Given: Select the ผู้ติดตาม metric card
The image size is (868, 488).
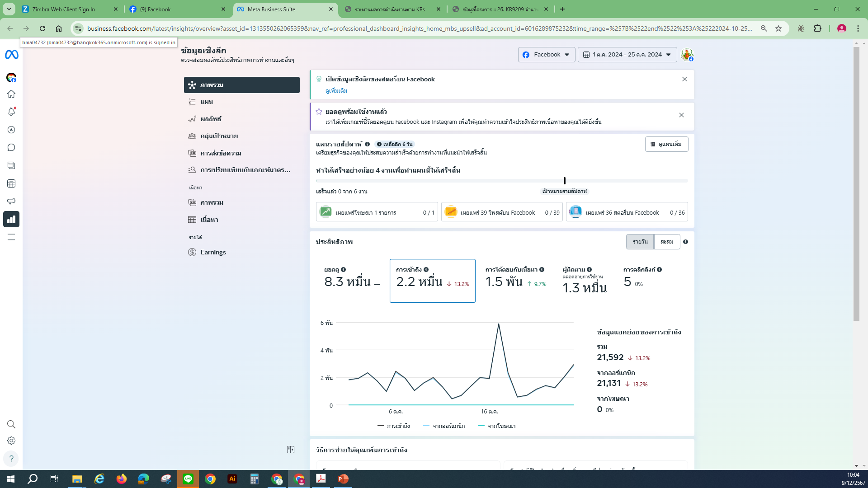Looking at the screenshot, I should [x=585, y=280].
